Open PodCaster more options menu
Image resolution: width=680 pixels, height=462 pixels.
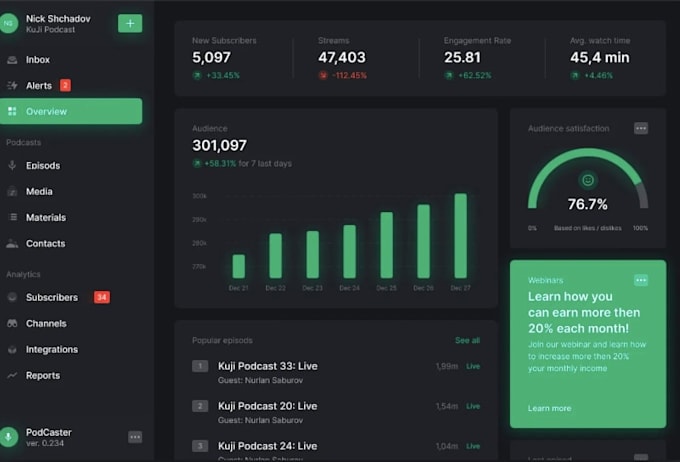tap(135, 437)
